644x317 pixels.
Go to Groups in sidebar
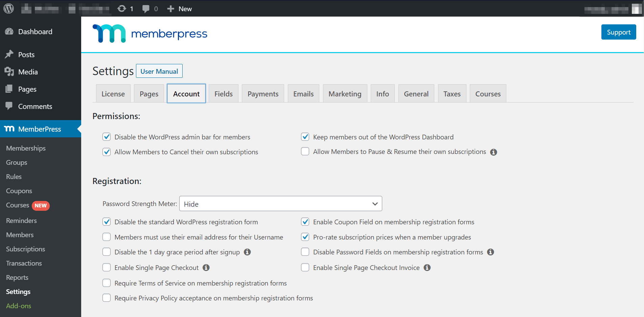tap(17, 162)
